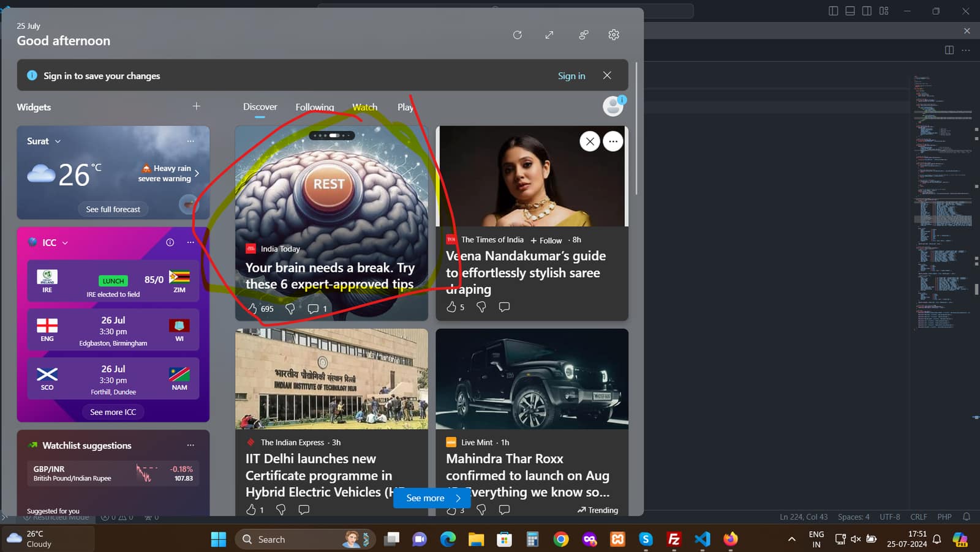Dislike the Mahindra Thar Roxx article
Image resolution: width=980 pixels, height=552 pixels.
481,509
